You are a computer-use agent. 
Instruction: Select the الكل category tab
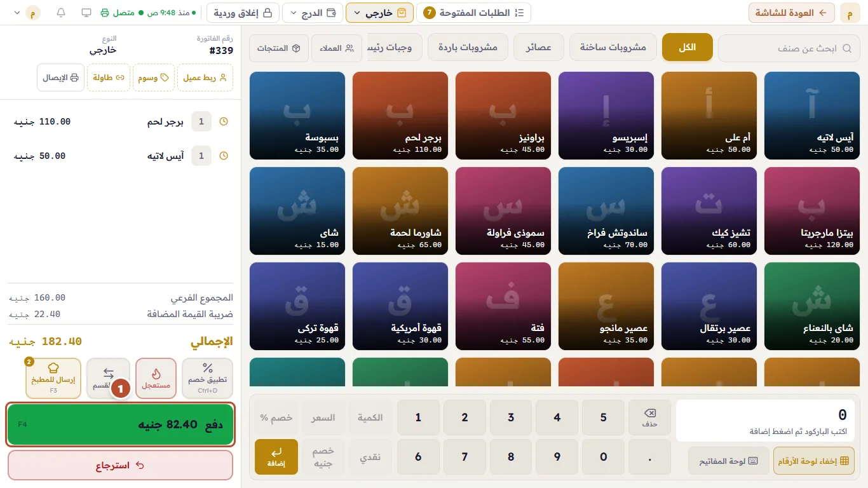(688, 48)
